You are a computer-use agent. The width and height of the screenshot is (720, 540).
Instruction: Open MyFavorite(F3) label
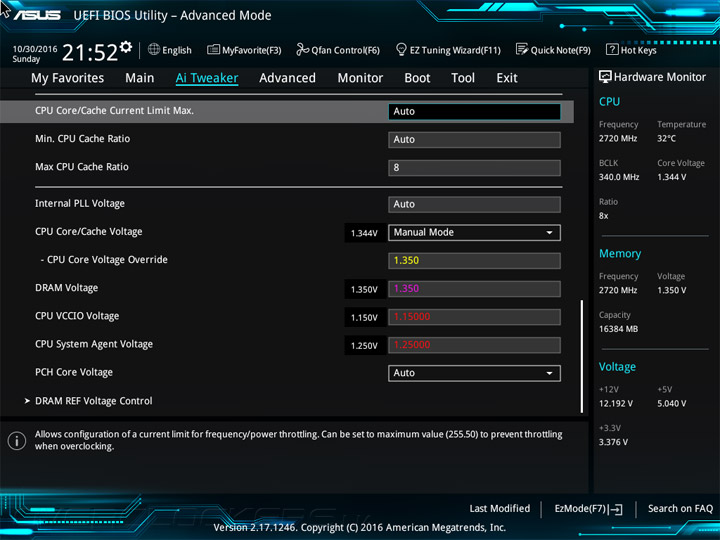(x=252, y=50)
